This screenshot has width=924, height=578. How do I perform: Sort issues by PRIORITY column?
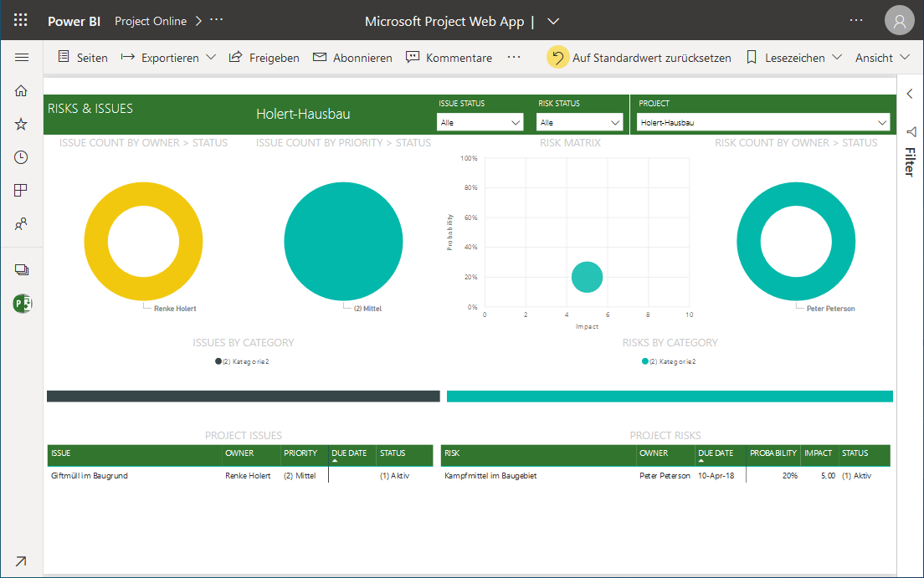coord(300,453)
